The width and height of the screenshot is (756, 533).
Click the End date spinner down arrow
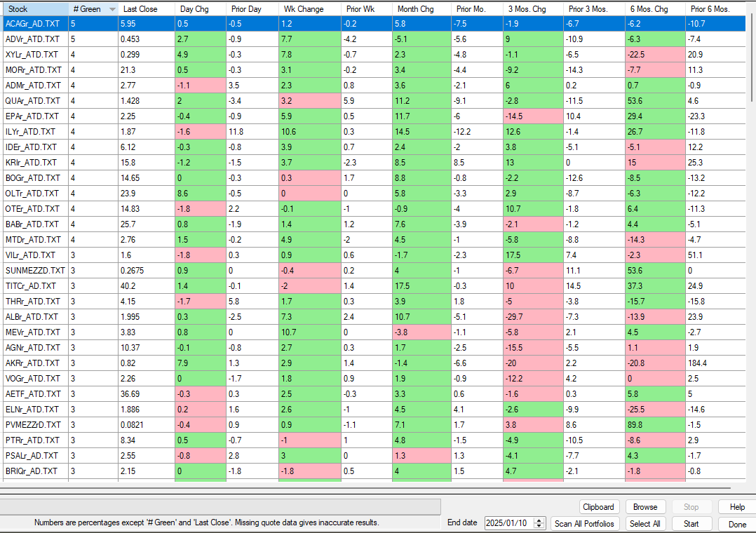tap(539, 527)
